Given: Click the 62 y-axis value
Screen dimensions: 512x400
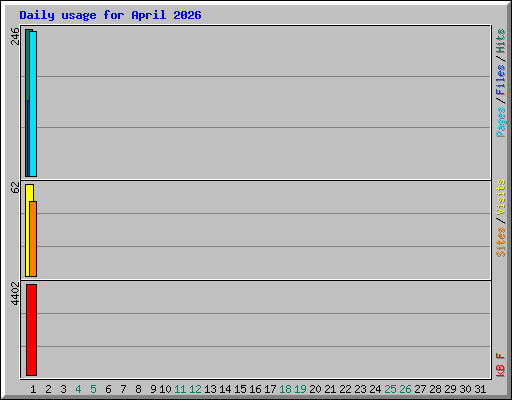Looking at the screenshot, I should pyautogui.click(x=15, y=188).
